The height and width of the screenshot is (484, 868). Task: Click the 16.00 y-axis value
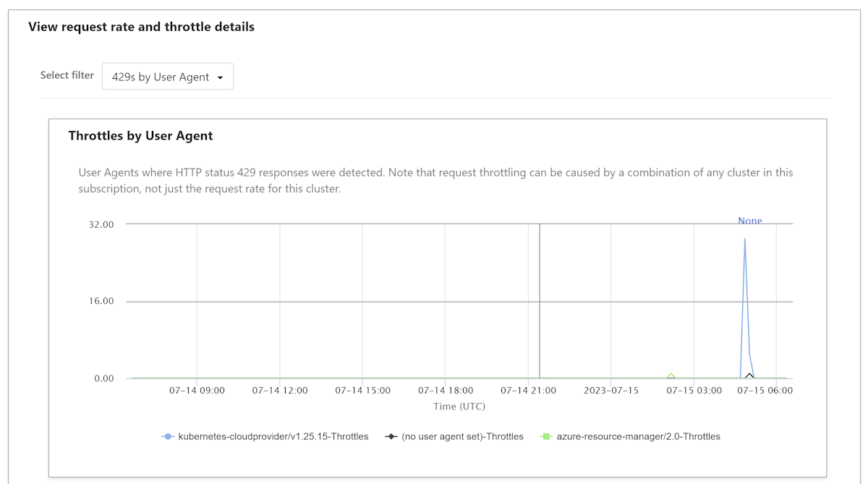(101, 302)
